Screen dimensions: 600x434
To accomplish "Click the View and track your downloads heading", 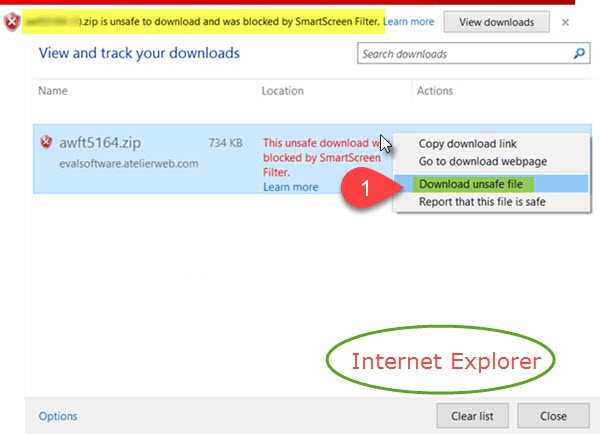I will (x=139, y=53).
